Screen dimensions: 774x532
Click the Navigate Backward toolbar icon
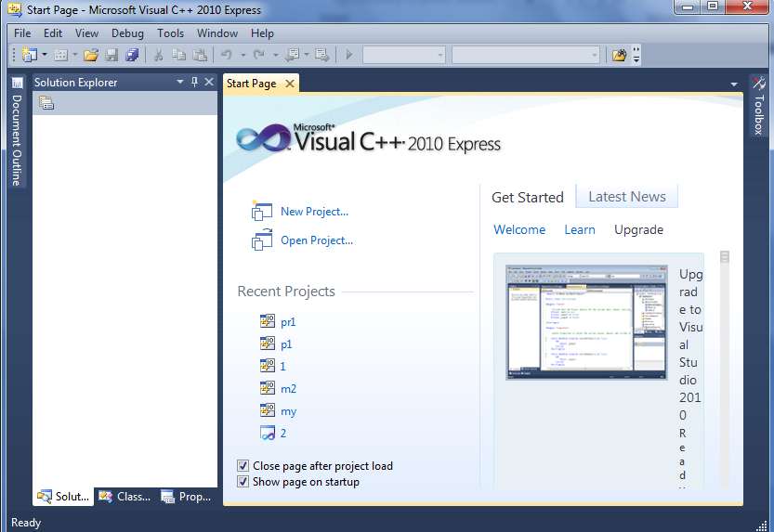pos(292,55)
